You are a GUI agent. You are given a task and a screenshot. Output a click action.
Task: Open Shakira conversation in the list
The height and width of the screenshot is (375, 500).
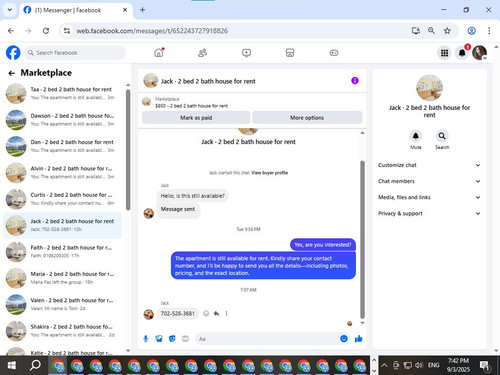(62, 330)
